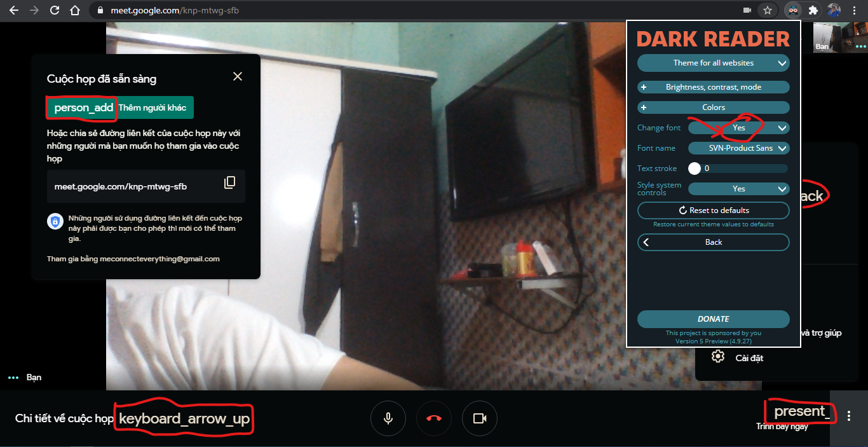The image size is (868, 447).
Task: Click 'This project is sponsored by you' text
Action: tap(714, 333)
